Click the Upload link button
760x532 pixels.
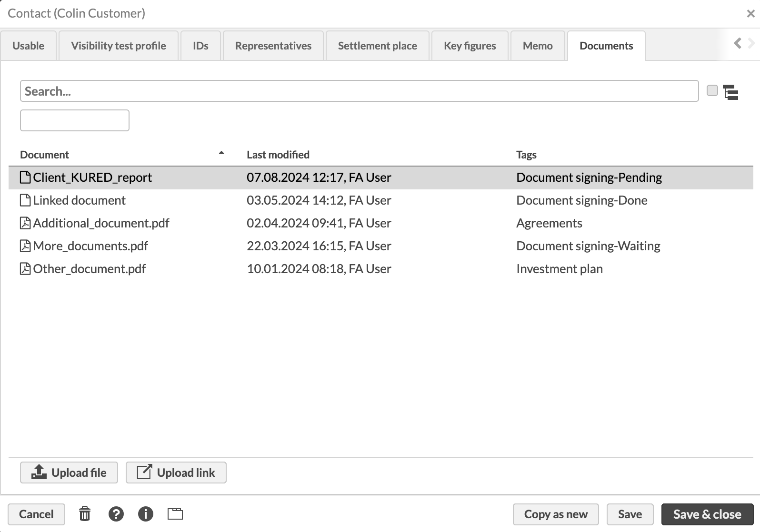point(176,473)
